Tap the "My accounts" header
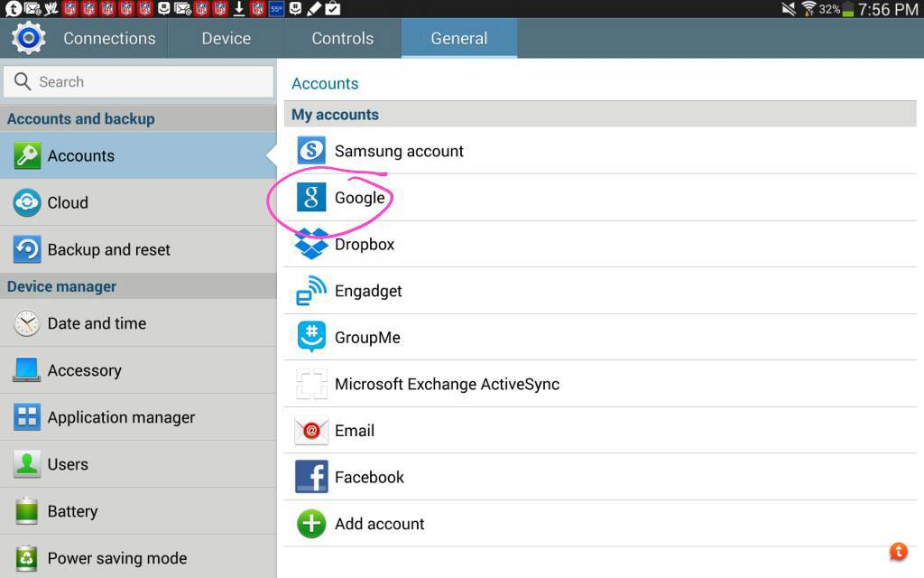Viewport: 924px width, 578px height. 336,115
